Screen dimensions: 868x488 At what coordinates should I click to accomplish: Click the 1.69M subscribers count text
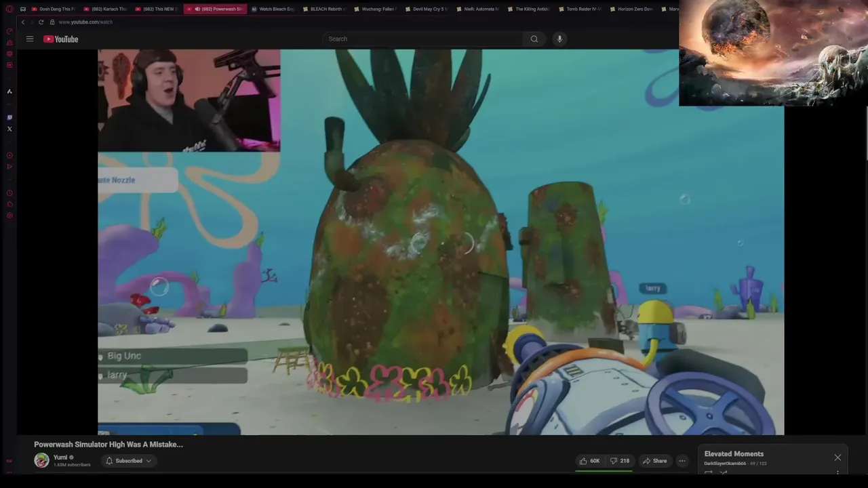point(72,465)
